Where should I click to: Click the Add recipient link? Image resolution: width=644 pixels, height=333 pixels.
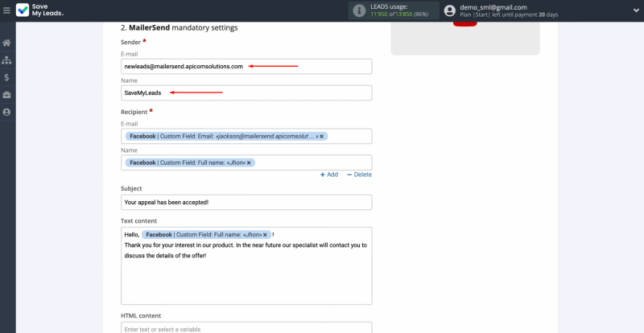tap(328, 175)
